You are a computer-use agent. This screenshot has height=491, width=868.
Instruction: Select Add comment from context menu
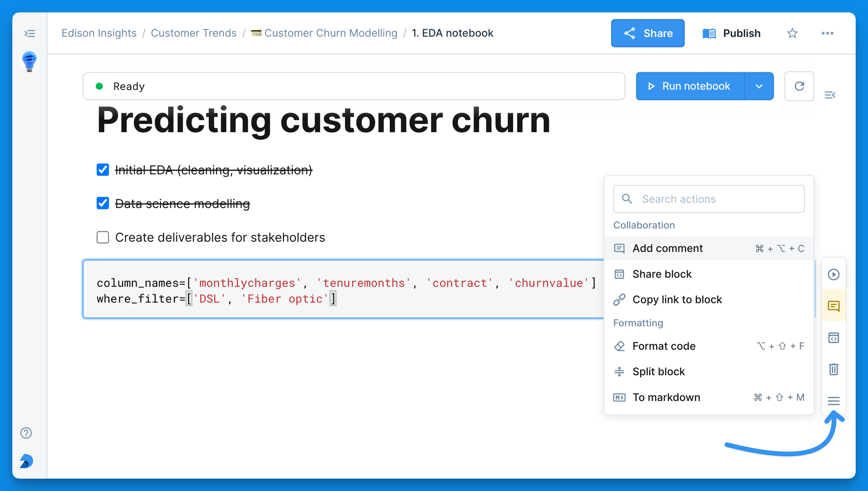[x=667, y=248]
